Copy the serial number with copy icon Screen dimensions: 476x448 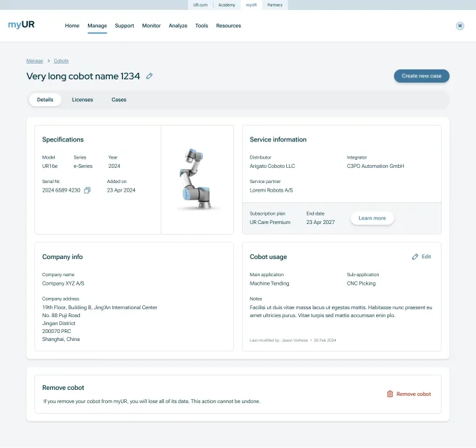tap(87, 190)
